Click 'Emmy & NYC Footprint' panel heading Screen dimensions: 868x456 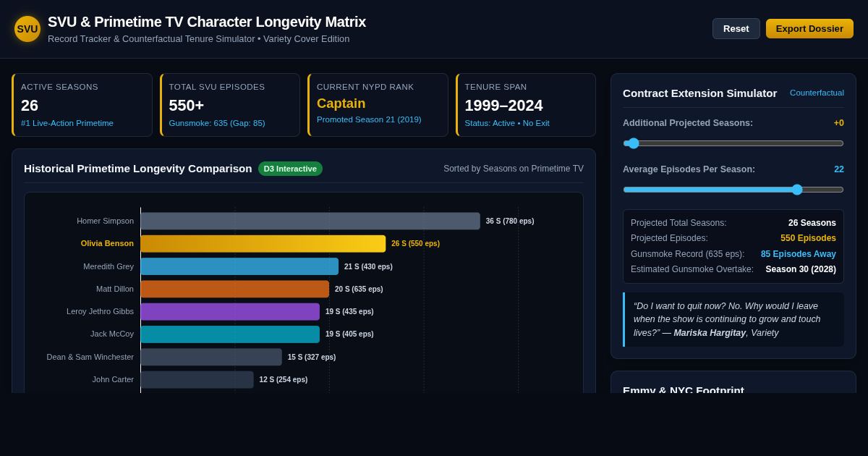pos(684,389)
